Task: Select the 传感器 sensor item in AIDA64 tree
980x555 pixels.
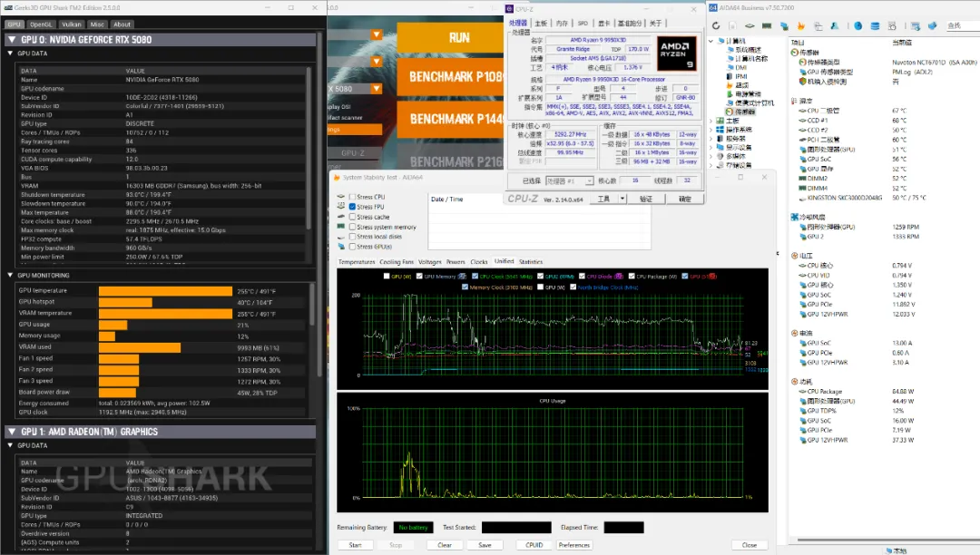Action: [x=740, y=112]
